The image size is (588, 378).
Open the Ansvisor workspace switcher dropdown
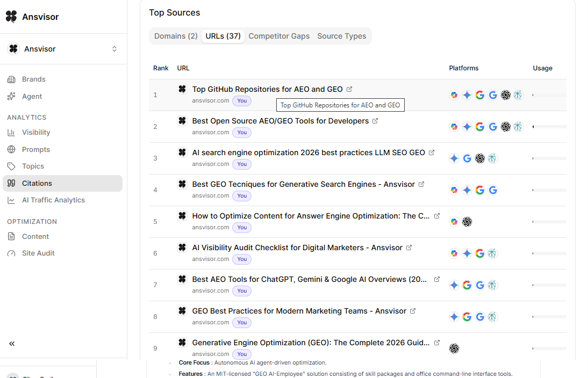(63, 49)
